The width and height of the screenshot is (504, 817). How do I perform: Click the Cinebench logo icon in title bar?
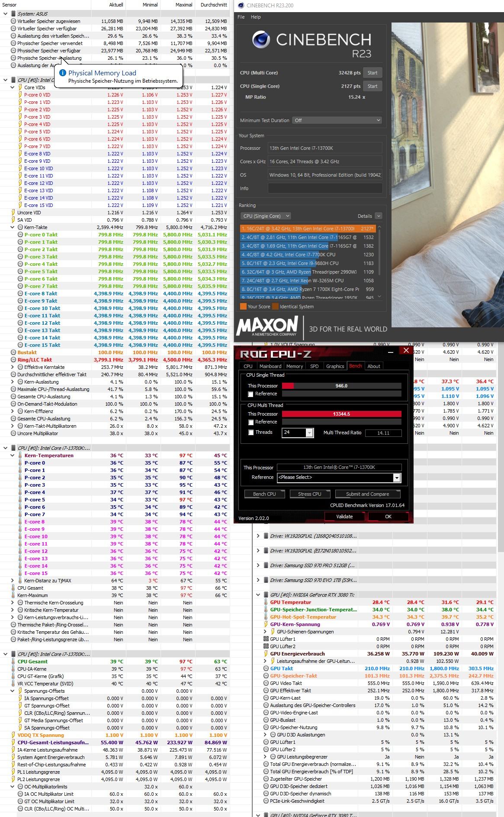241,6
